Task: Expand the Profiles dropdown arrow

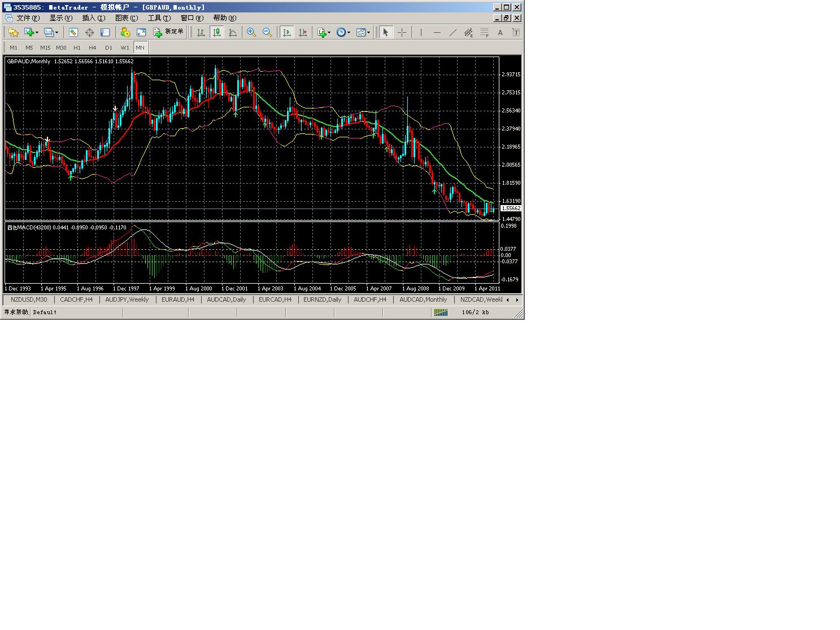Action: point(56,33)
